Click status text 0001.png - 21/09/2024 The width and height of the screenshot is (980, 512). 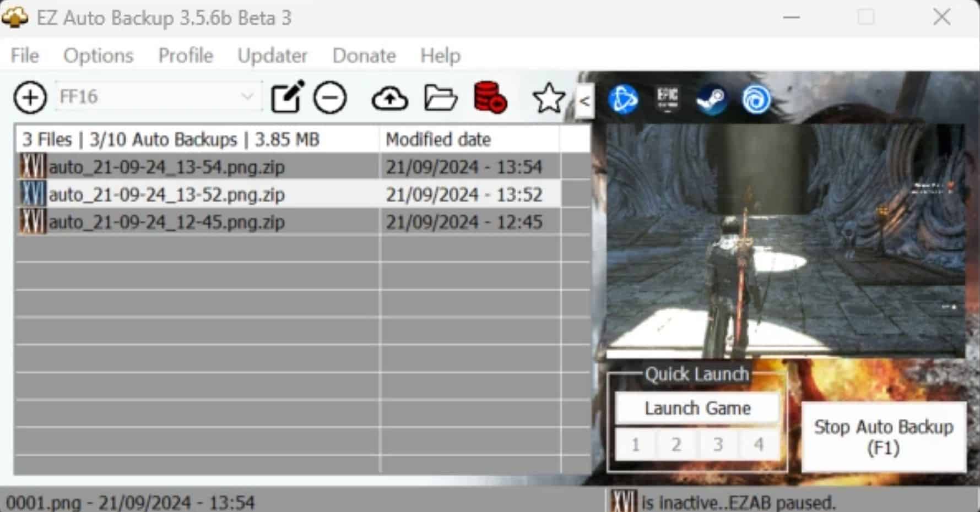[130, 502]
